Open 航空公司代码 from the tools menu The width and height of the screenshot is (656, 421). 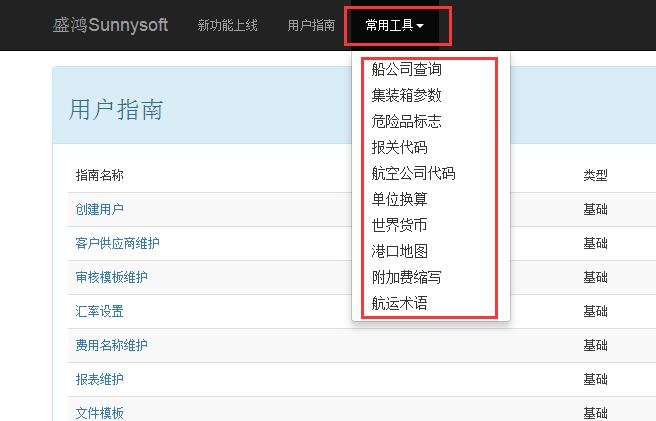click(413, 174)
